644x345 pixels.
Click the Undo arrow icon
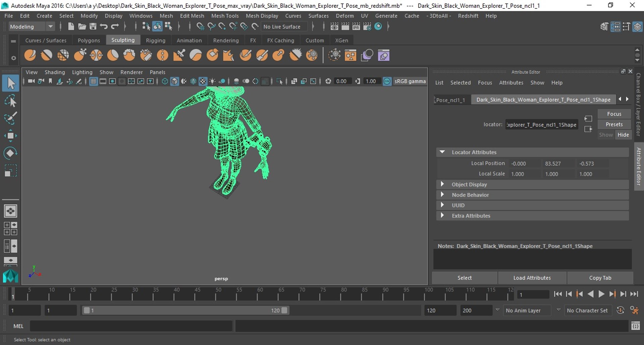[104, 27]
